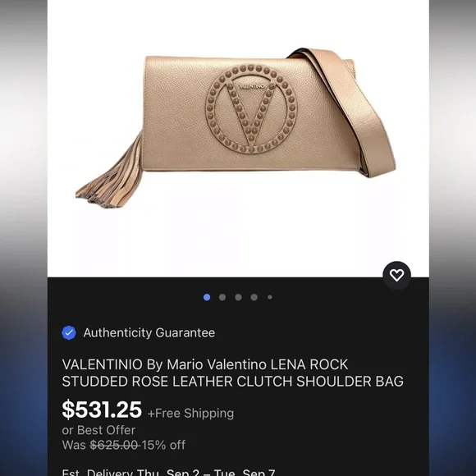Click the studded V logo on the bag
Screen dimensions: 476x476
[x=251, y=108]
